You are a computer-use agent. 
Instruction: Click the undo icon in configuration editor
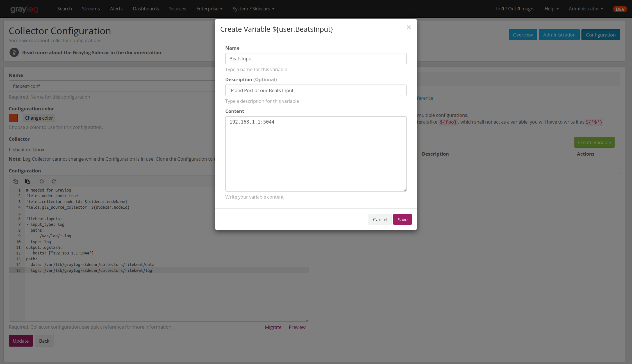pyautogui.click(x=42, y=181)
